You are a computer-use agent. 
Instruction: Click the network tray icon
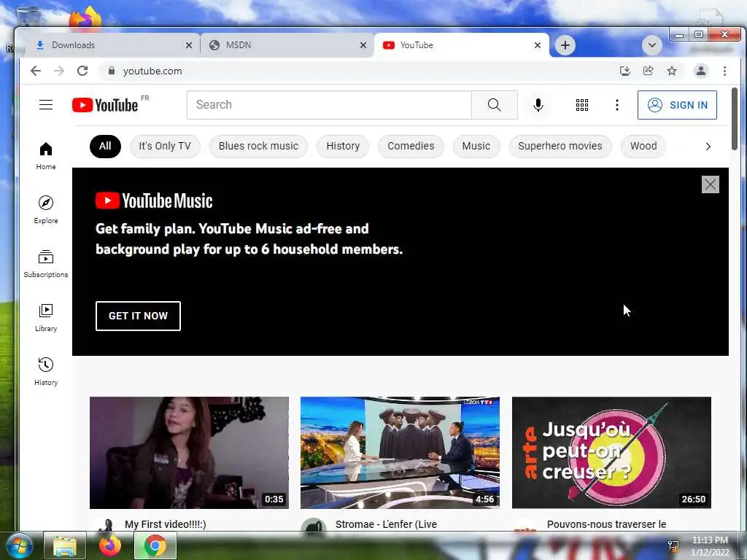673,545
